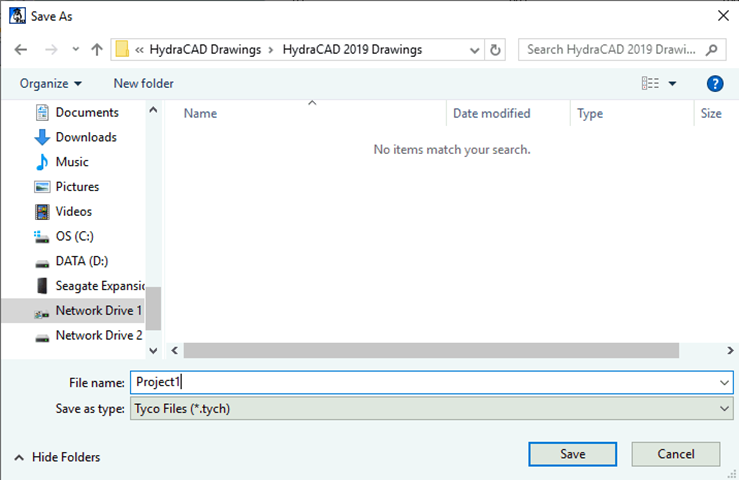Select HydraCAD 2019 Drawings breadcrumb
The image size is (739, 480).
click(x=352, y=50)
